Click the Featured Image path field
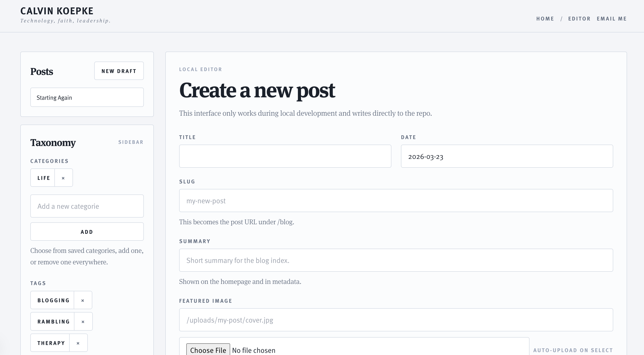Screen dimensions: 644x355 click(396, 320)
